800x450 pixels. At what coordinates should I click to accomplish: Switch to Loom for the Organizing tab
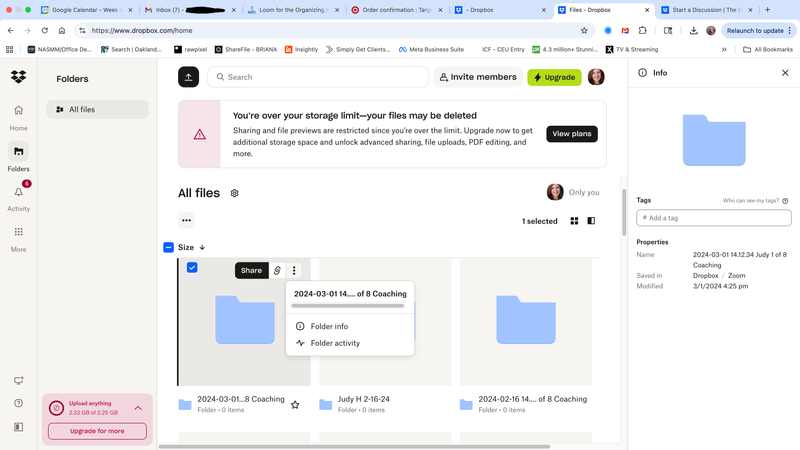pyautogui.click(x=293, y=10)
